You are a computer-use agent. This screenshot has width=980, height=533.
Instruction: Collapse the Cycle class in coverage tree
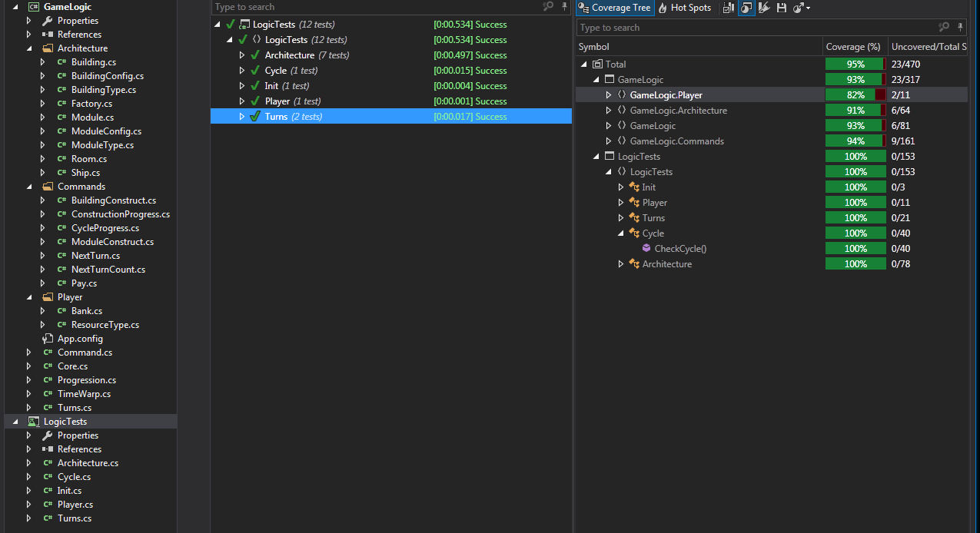pos(620,233)
